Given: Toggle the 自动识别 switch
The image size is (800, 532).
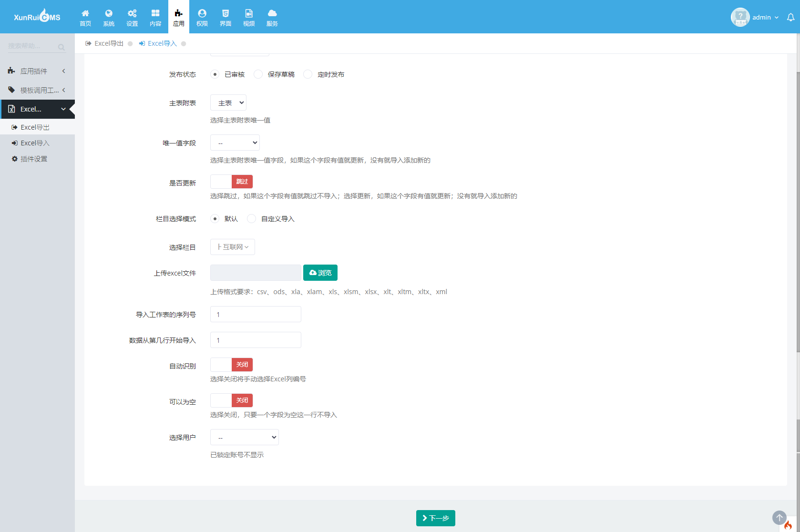Looking at the screenshot, I should tap(231, 365).
